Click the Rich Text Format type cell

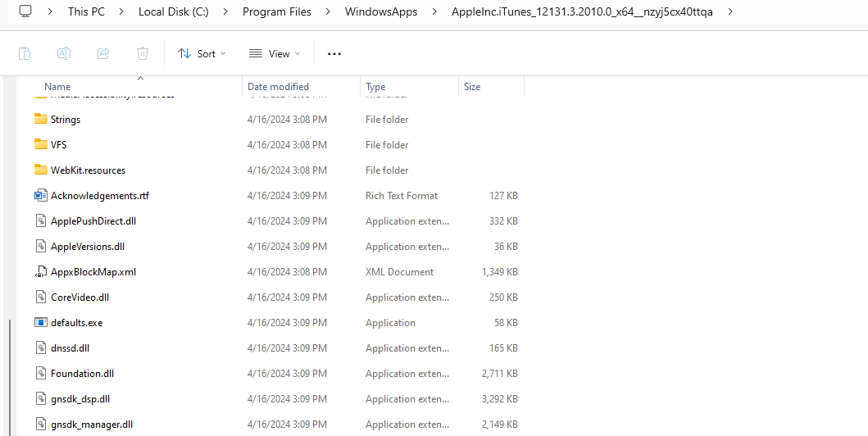point(402,195)
